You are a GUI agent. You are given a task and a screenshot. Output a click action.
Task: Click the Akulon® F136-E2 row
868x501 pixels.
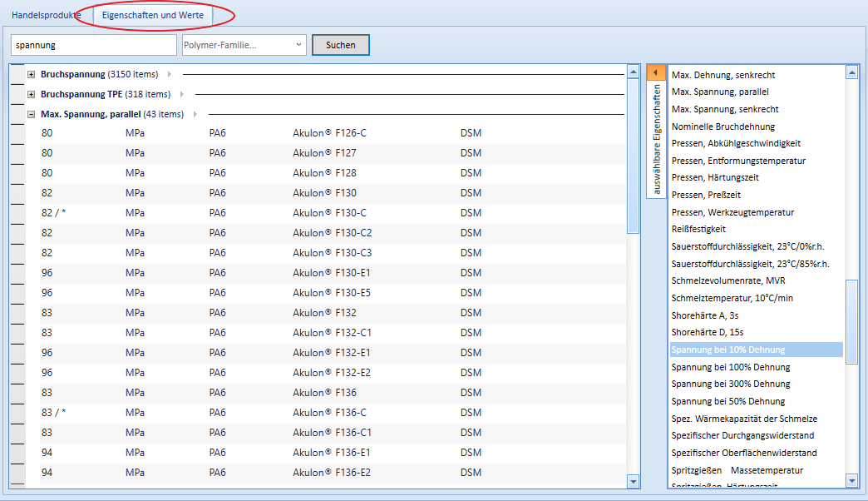[333, 472]
